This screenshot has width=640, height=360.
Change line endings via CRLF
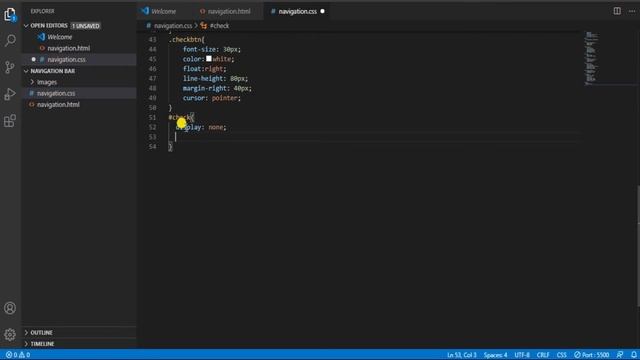coord(543,355)
